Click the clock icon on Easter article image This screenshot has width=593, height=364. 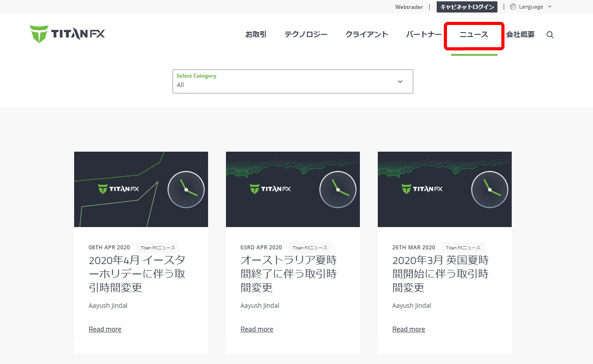coord(186,190)
